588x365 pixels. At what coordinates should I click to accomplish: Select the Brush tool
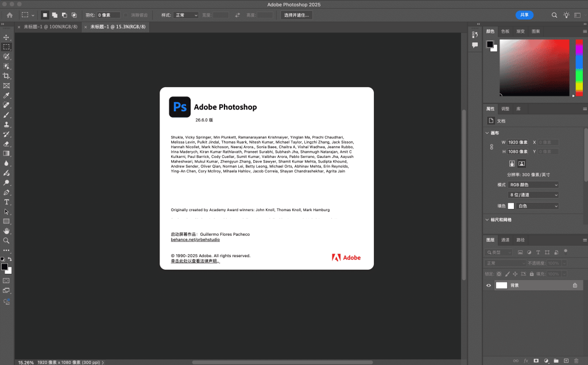point(6,115)
